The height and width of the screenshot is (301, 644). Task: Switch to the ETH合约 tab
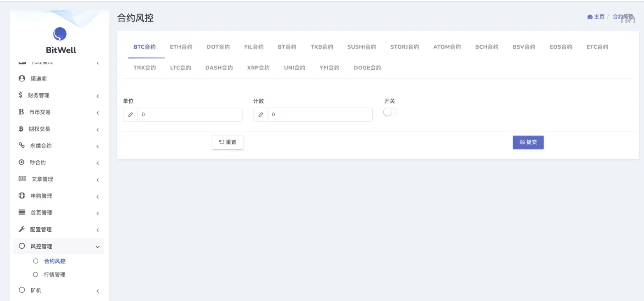pyautogui.click(x=181, y=47)
